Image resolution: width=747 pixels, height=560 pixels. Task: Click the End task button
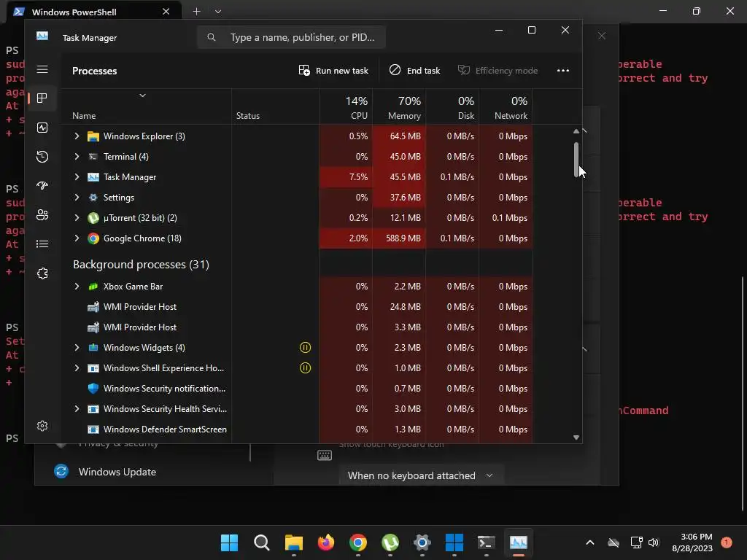tap(414, 71)
